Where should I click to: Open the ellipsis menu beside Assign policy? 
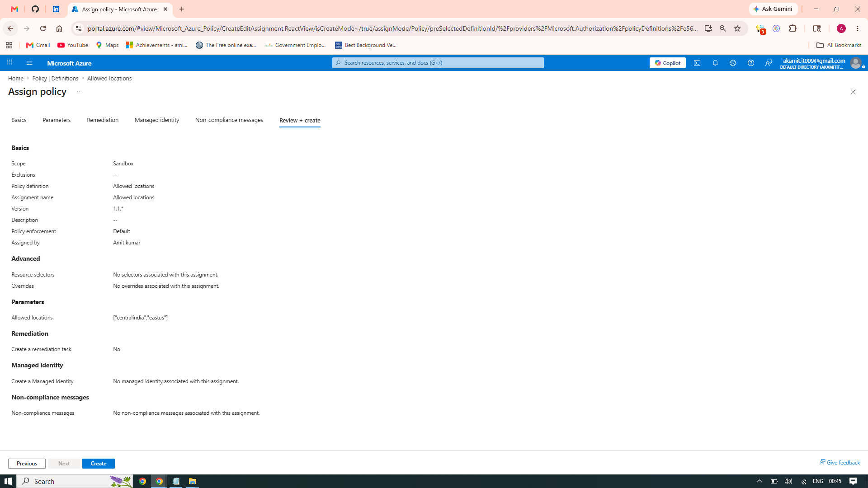click(x=79, y=92)
